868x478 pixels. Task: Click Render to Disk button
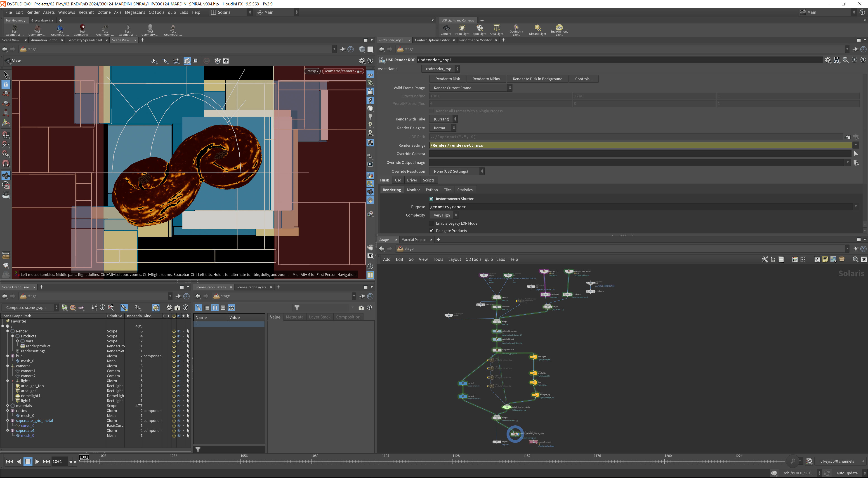[x=448, y=79]
